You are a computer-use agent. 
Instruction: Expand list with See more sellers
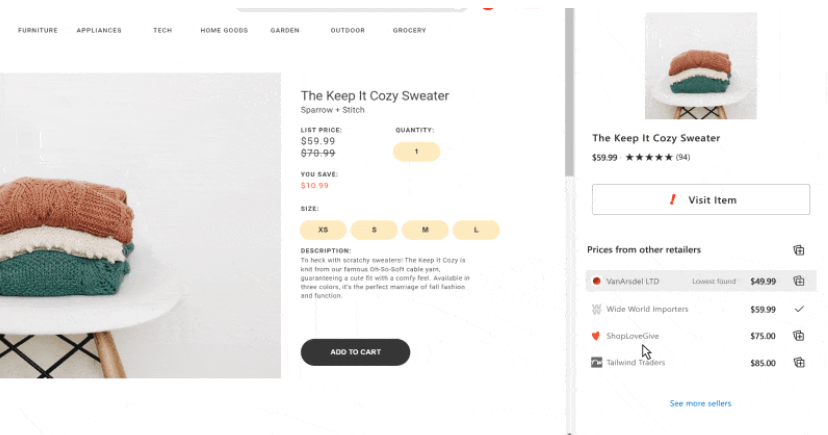point(700,403)
